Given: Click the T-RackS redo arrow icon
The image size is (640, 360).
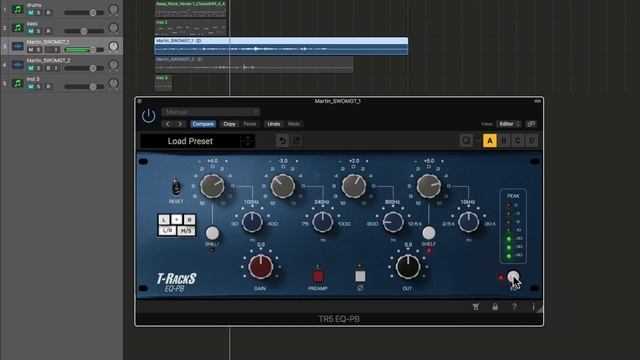Looking at the screenshot, I should pyautogui.click(x=297, y=141).
